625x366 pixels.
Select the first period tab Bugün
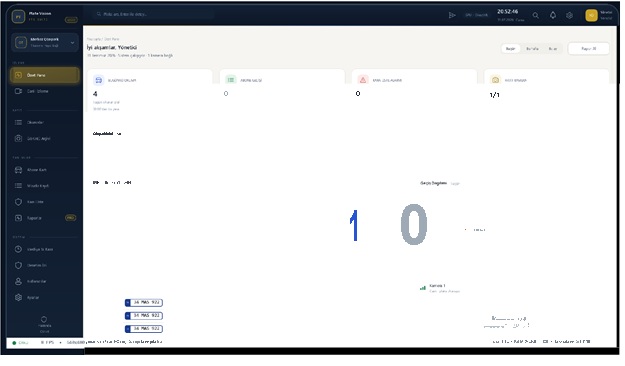click(511, 49)
